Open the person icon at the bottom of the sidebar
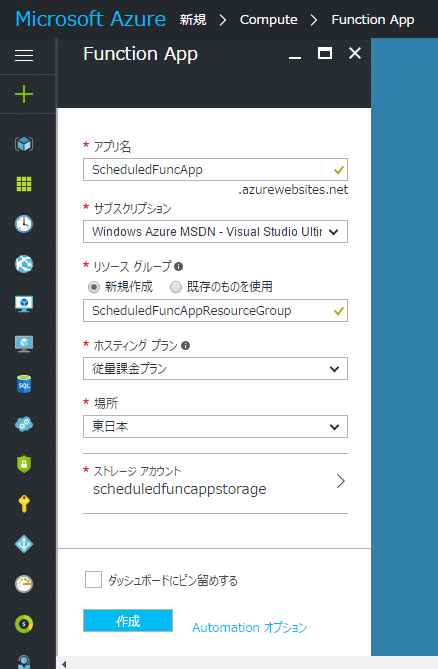 pos(24,662)
